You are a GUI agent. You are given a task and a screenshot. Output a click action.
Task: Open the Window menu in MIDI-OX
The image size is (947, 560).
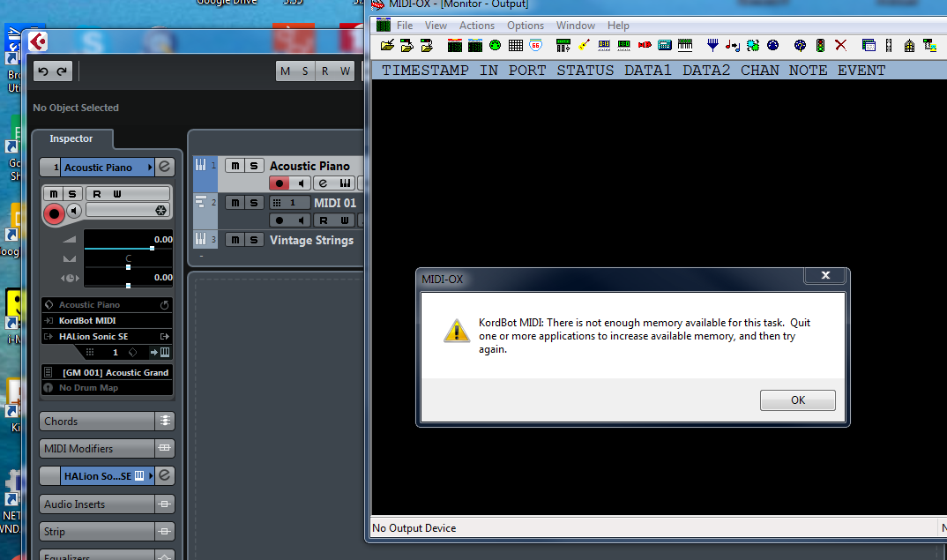tap(576, 26)
